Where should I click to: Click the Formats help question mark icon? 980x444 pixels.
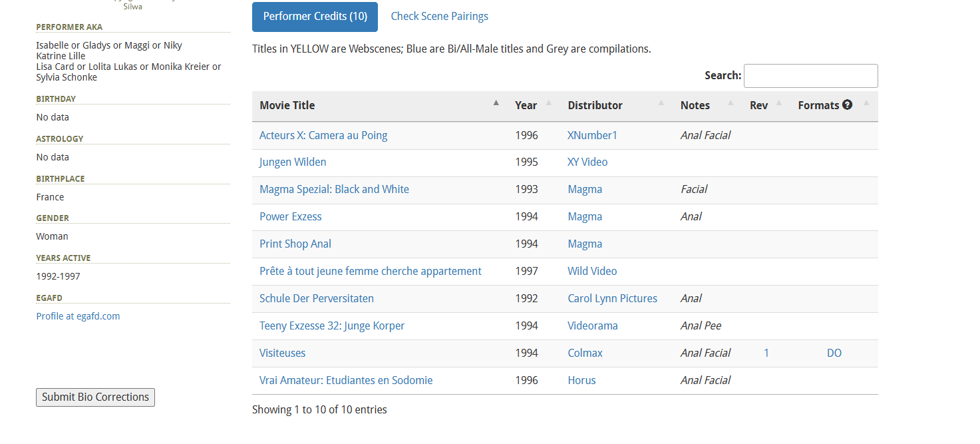[847, 105]
